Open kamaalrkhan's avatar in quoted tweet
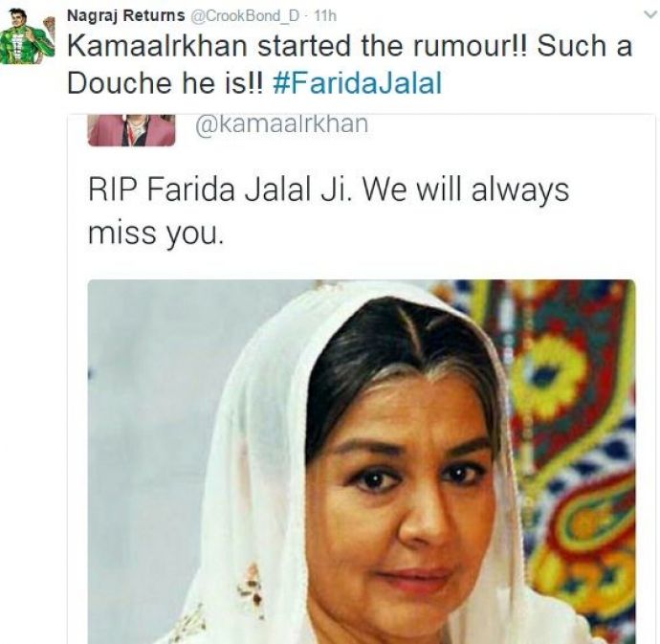This screenshot has width=660, height=644. pos(131,130)
